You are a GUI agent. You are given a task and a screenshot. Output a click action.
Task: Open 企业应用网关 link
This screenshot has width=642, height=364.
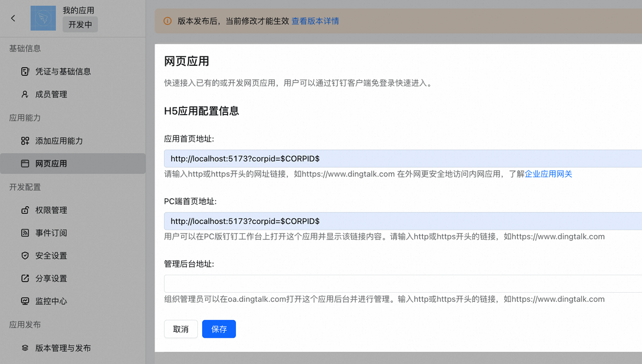548,174
